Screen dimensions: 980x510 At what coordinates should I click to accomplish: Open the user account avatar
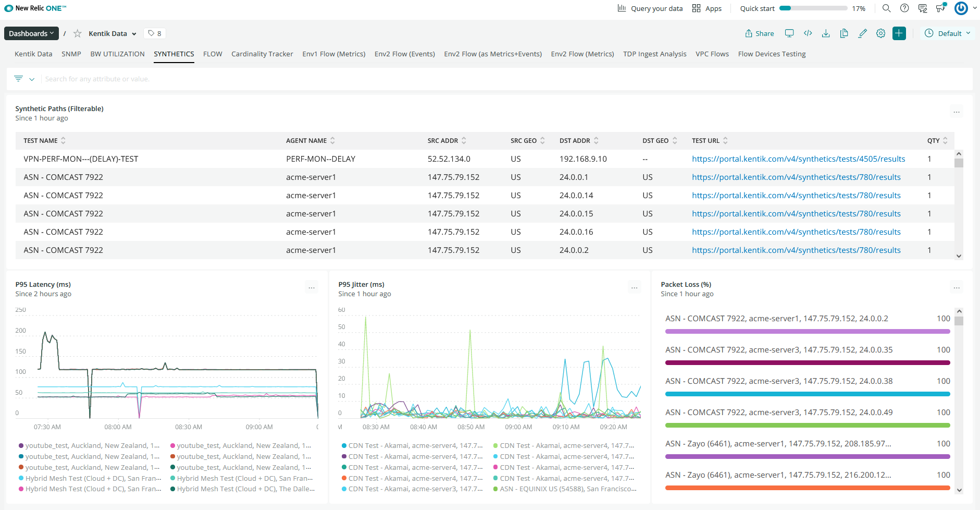point(961,8)
